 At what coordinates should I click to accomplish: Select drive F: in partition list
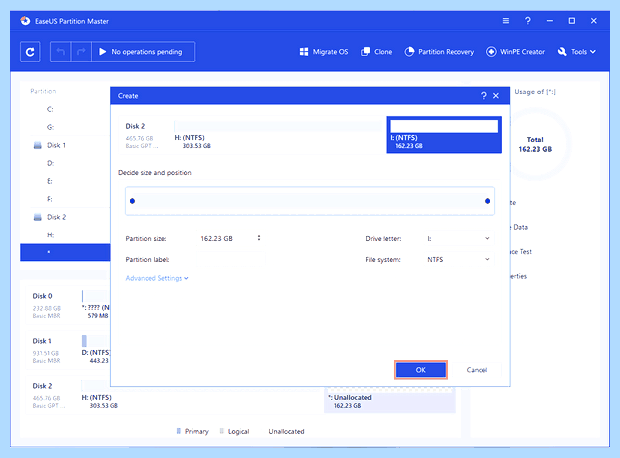(49, 199)
